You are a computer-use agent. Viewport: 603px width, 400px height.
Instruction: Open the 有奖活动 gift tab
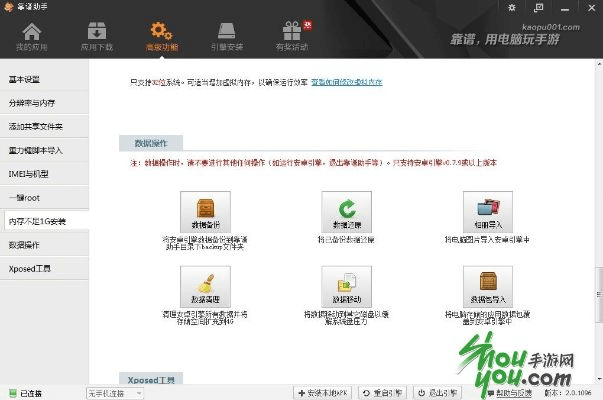[x=292, y=37]
